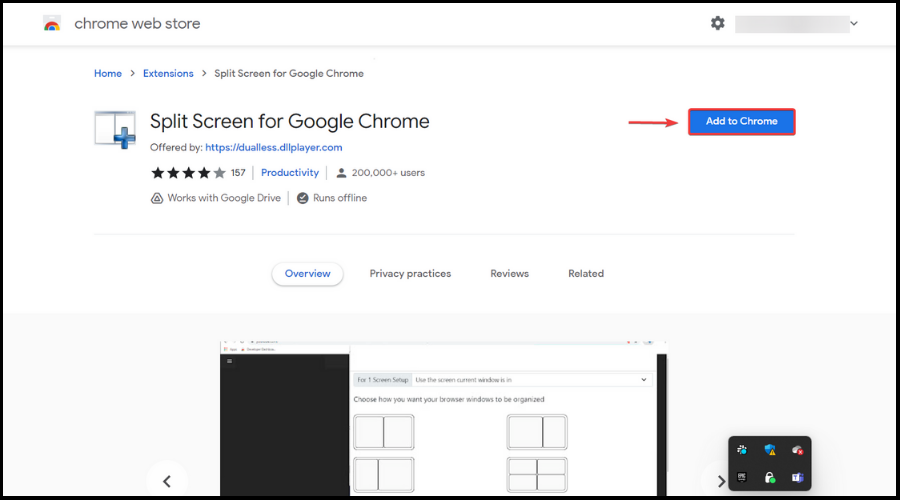Open the Productivity category link
900x500 pixels.
tap(290, 173)
